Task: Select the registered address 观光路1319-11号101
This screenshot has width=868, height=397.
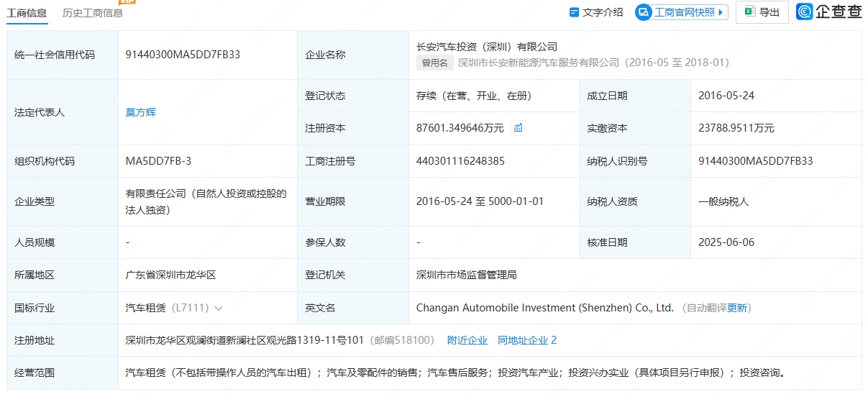Action: [316, 340]
